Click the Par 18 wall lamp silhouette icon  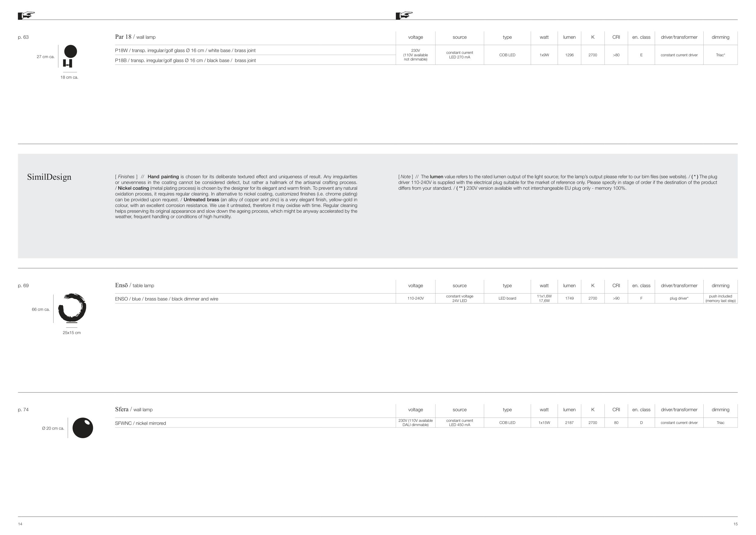(70, 56)
